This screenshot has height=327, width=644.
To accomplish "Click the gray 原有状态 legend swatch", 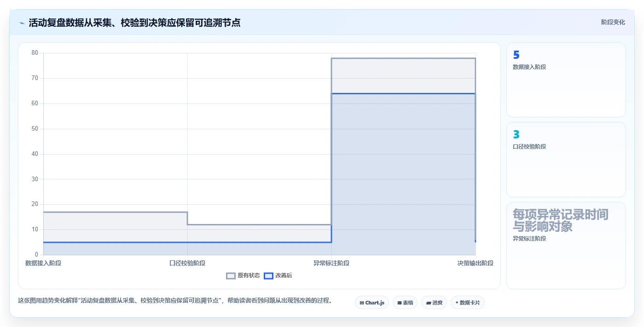I will 231,275.
